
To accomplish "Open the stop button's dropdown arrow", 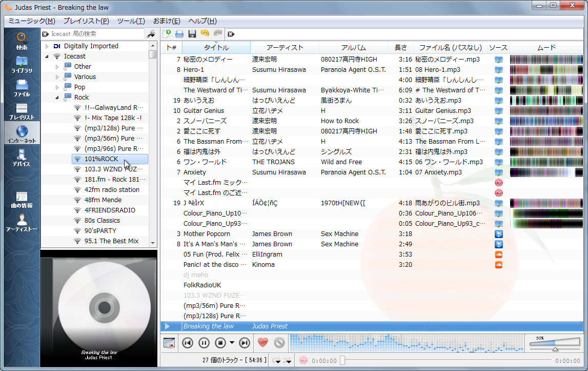I will point(231,343).
